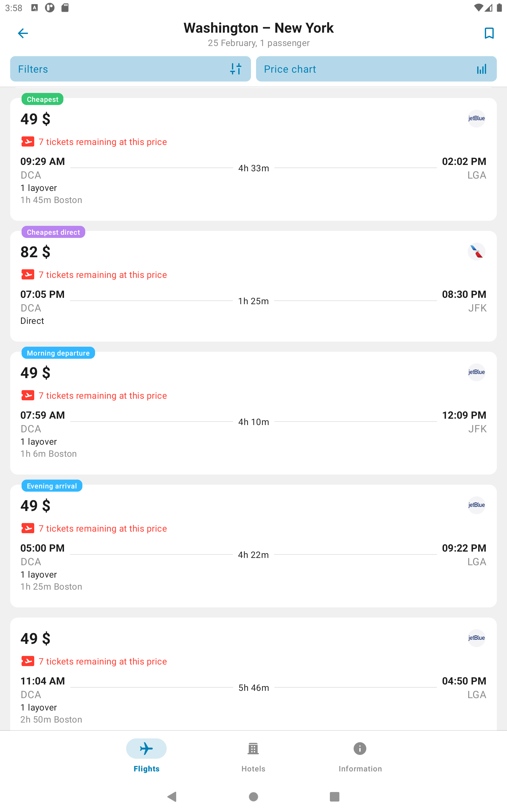Bookmark this Washington – New York search
Screen dimensions: 507x812
[489, 33]
